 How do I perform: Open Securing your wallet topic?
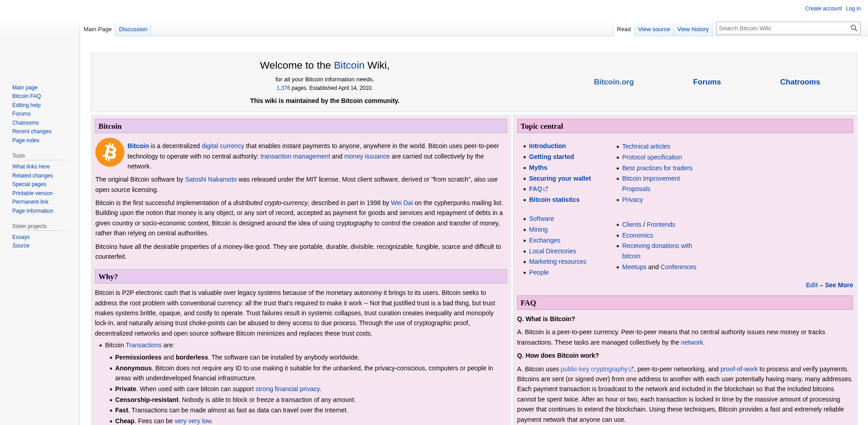tap(560, 178)
